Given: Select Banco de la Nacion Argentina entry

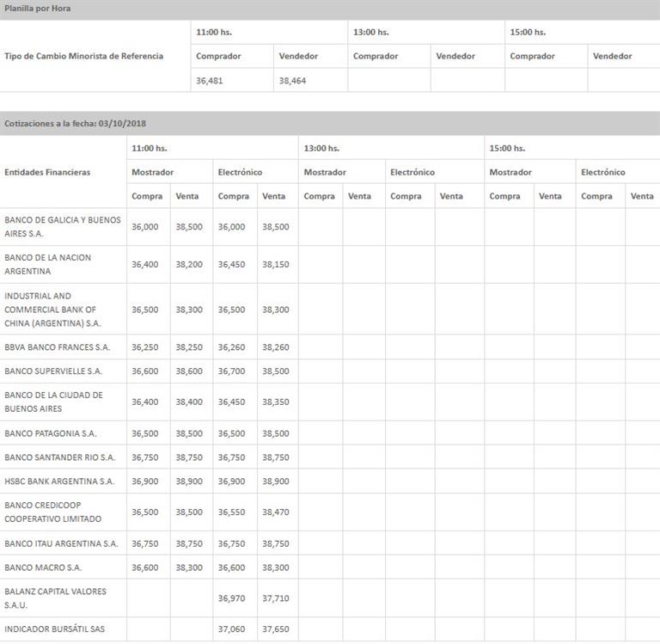Looking at the screenshot, I should click(x=48, y=264).
